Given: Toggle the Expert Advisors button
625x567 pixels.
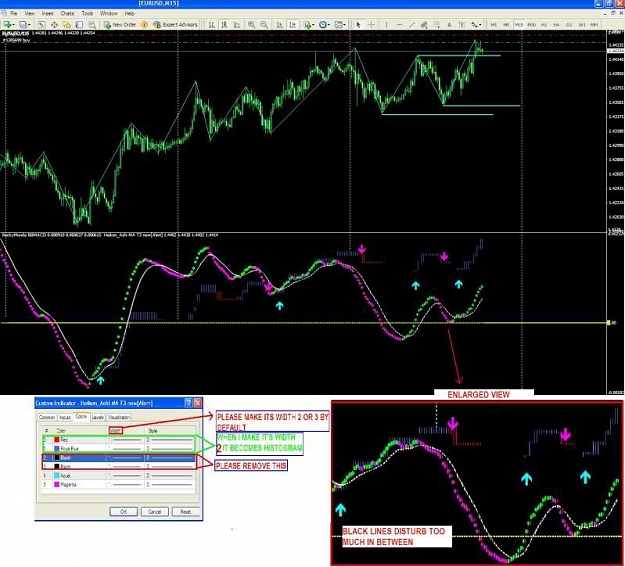Looking at the screenshot, I should [175, 25].
